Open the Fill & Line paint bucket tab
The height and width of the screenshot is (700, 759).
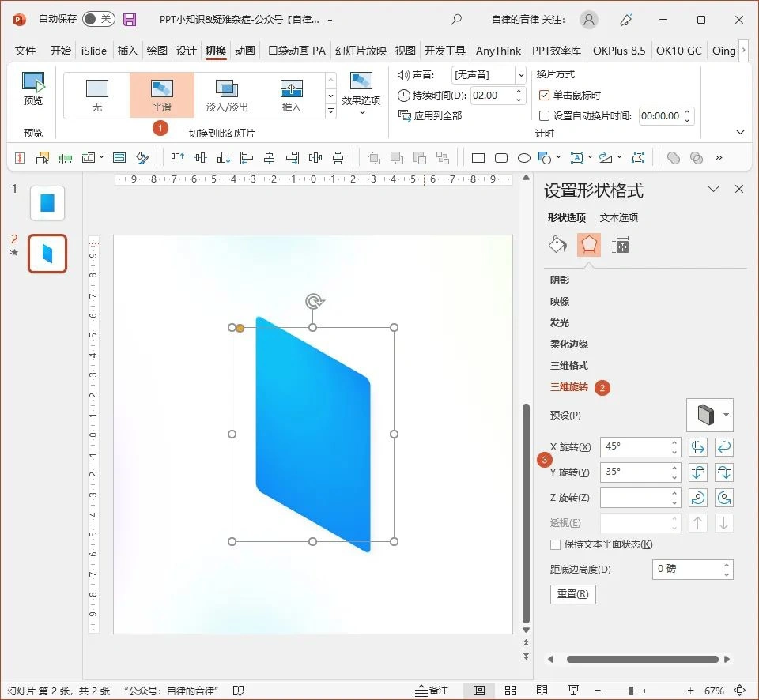(x=557, y=245)
